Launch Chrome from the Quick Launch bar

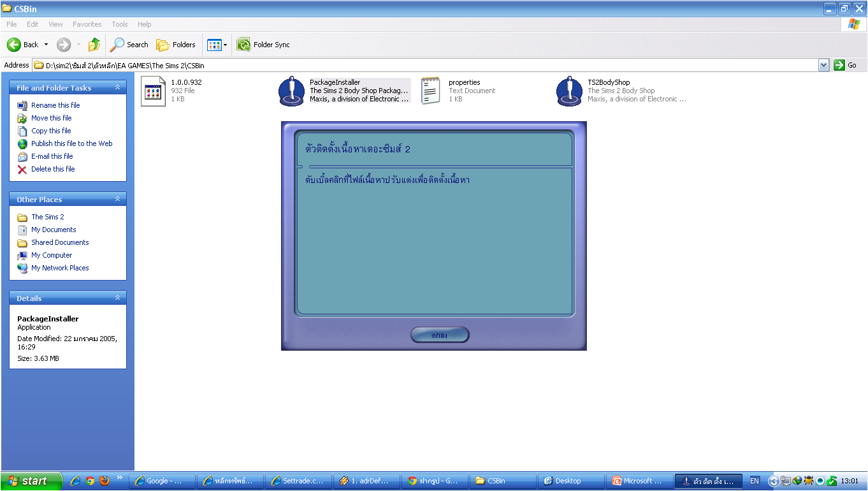90,481
